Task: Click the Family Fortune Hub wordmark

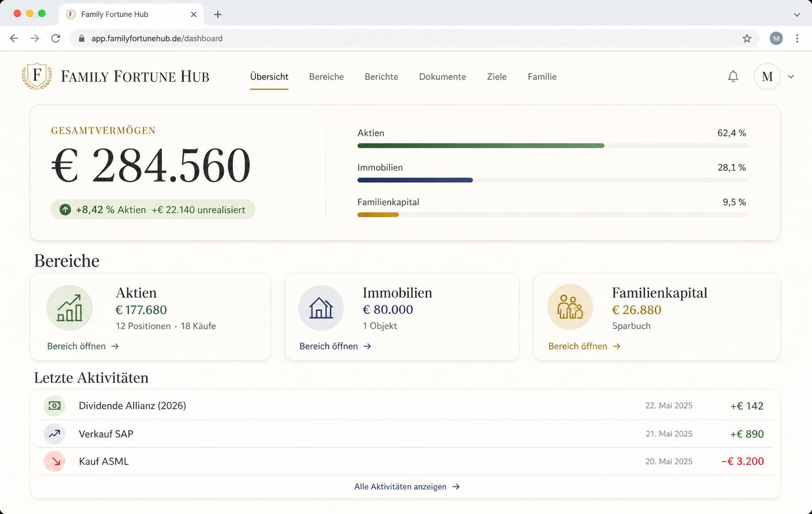Action: pos(135,77)
